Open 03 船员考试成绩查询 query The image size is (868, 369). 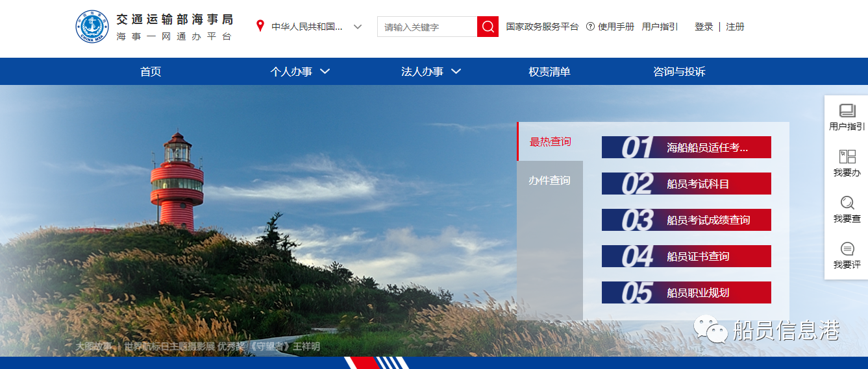click(686, 220)
